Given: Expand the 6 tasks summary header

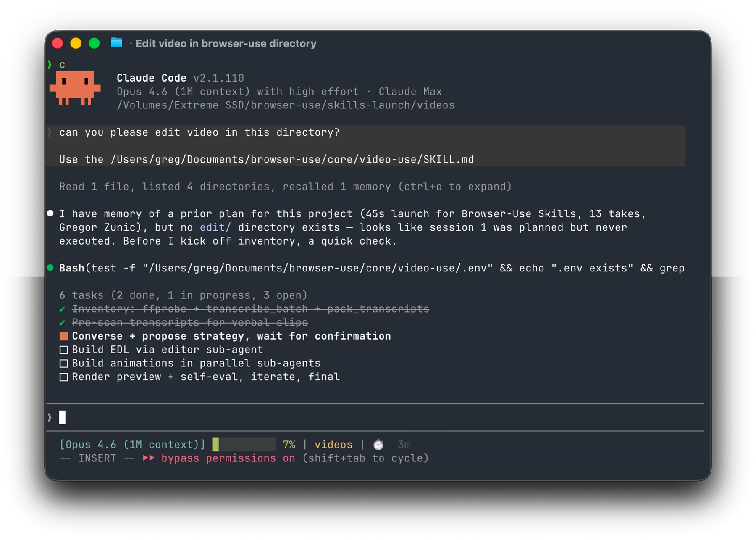Looking at the screenshot, I should coord(183,295).
